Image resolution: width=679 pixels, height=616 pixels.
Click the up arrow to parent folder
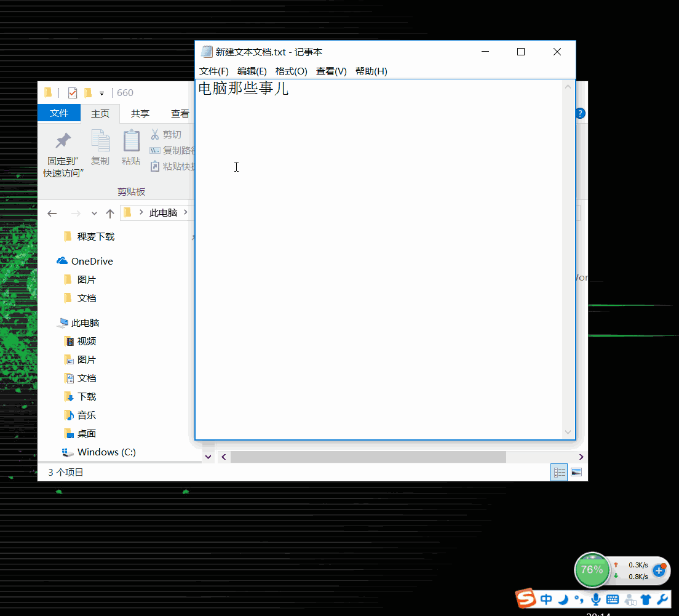pyautogui.click(x=109, y=212)
